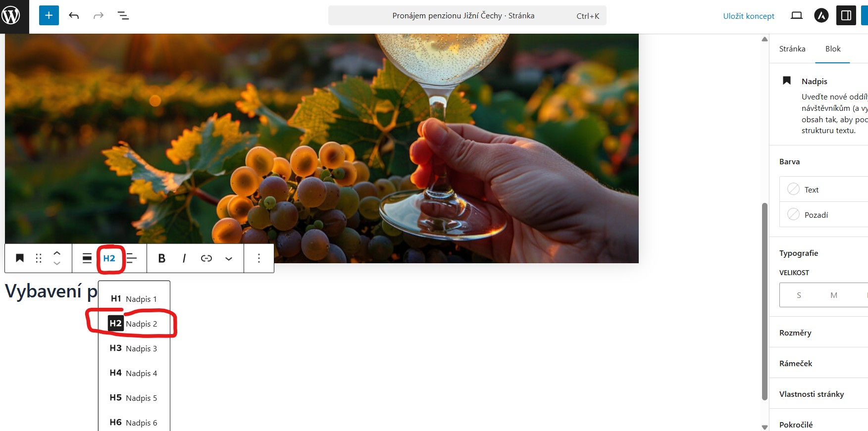Viewport: 868px width, 431px height.
Task: Toggle italic formatting
Action: tap(184, 258)
